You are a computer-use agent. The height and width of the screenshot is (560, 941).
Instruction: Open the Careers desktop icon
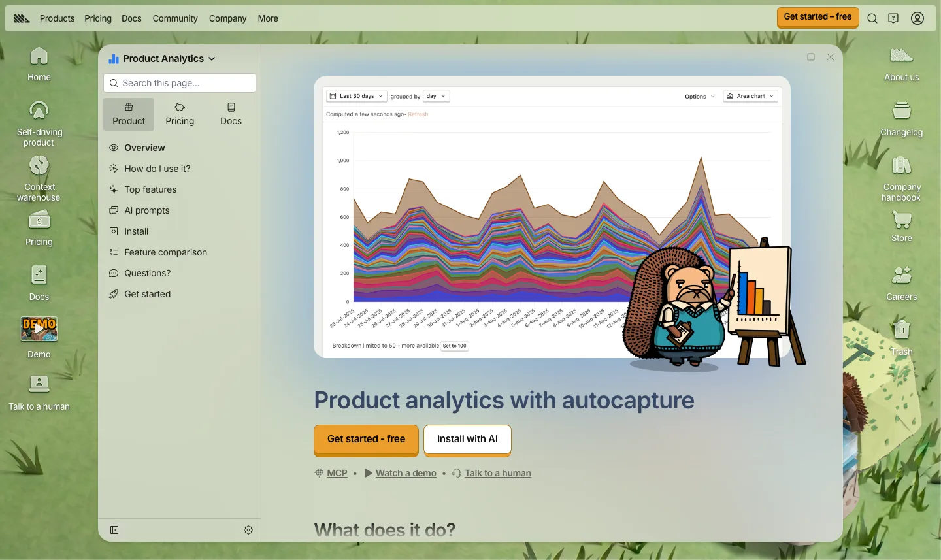pyautogui.click(x=902, y=283)
